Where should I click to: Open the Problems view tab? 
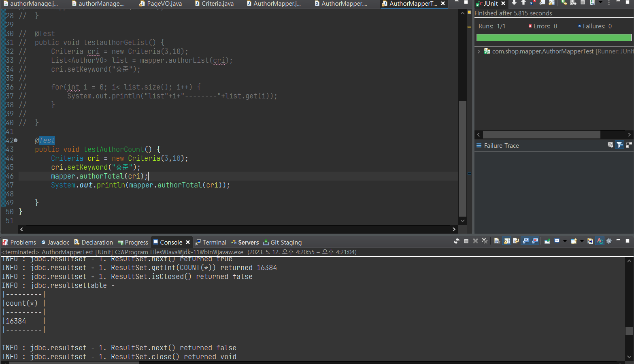19,243
